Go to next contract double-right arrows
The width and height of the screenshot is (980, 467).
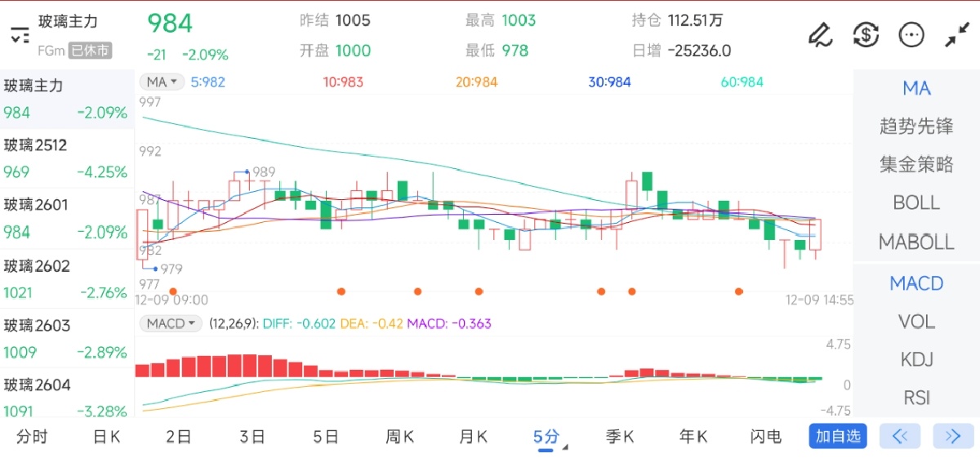click(x=952, y=436)
